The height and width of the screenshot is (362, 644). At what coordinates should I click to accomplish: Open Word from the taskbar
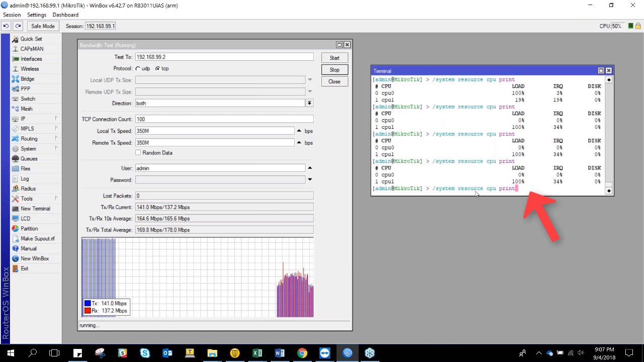pos(280,353)
